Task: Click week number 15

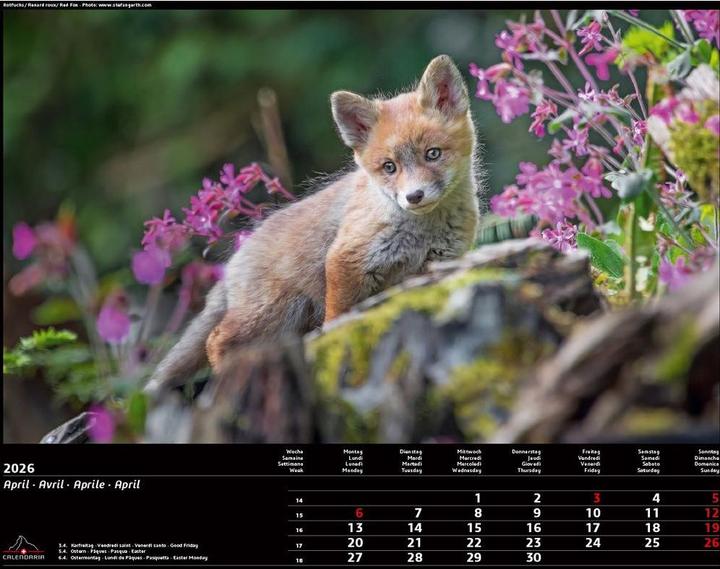Action: (x=299, y=515)
